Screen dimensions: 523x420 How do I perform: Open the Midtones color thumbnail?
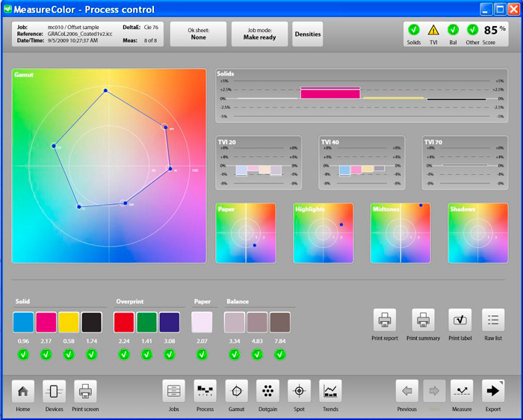click(x=400, y=233)
